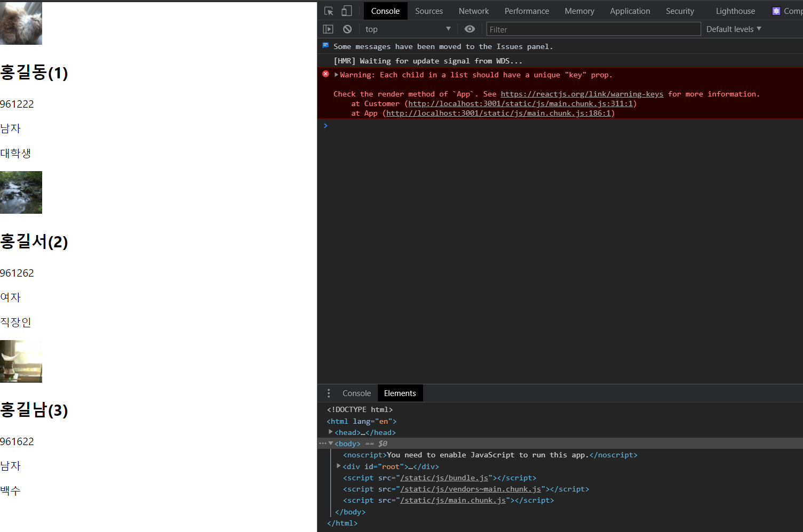Viewport: 803px width, 532px height.
Task: Open /static/js/main.chunk.js link in Elements
Action: coord(453,501)
